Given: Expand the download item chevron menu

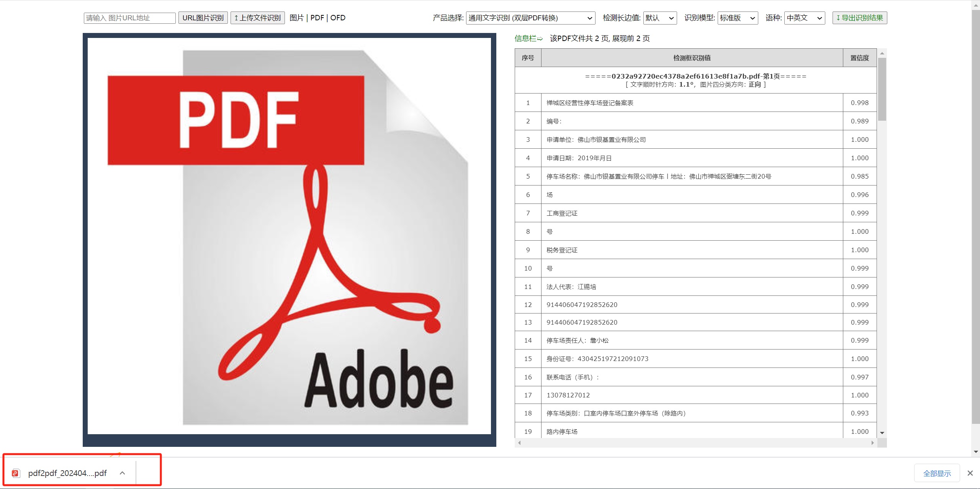Looking at the screenshot, I should tap(122, 473).
